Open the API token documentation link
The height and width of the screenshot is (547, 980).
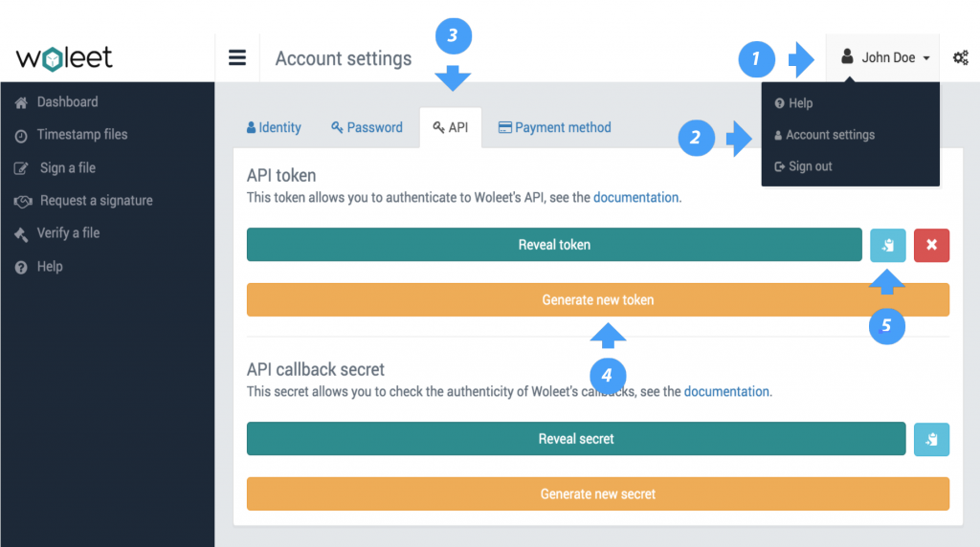pos(635,197)
